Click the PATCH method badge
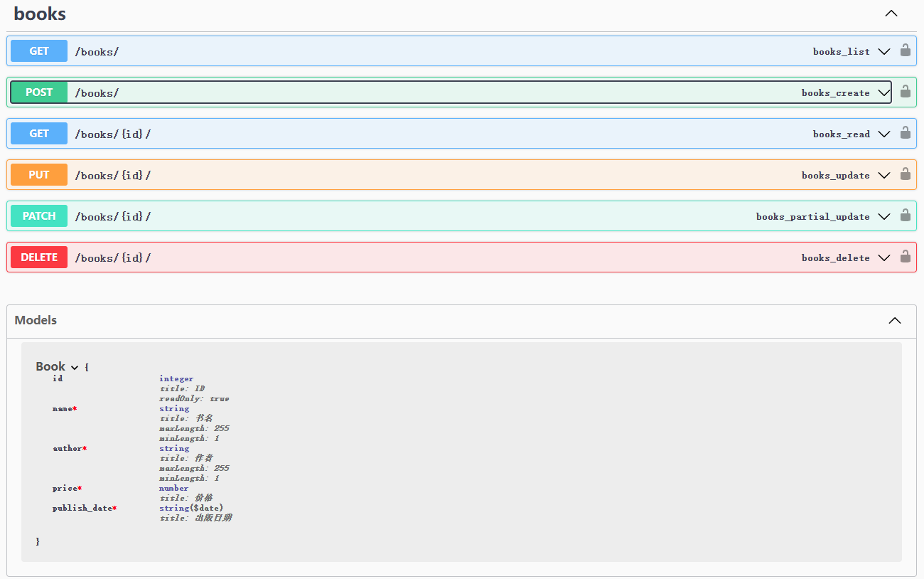 (39, 216)
